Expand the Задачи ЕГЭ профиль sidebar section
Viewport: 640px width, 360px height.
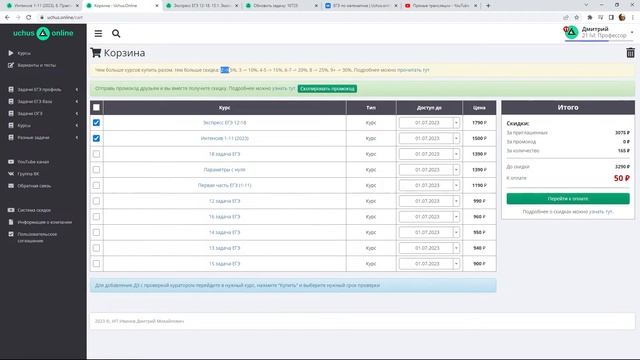coord(77,89)
